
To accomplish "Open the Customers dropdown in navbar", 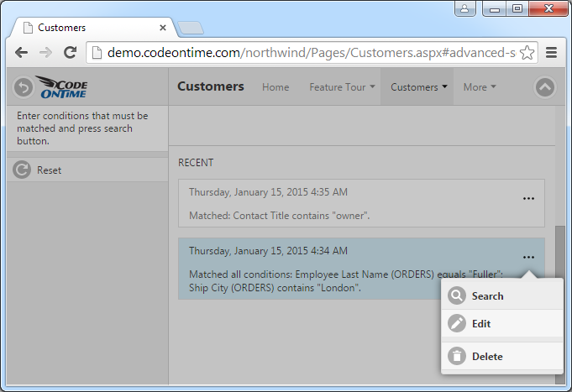I will (417, 87).
